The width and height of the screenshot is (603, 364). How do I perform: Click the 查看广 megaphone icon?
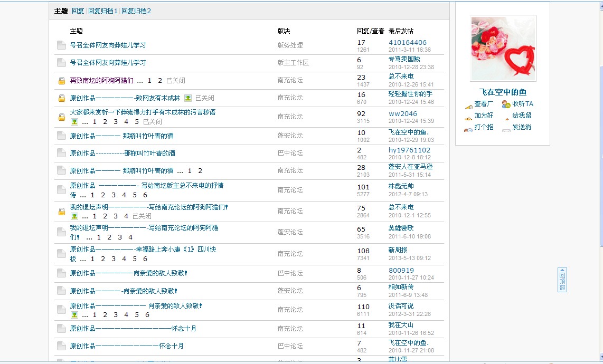coord(468,105)
